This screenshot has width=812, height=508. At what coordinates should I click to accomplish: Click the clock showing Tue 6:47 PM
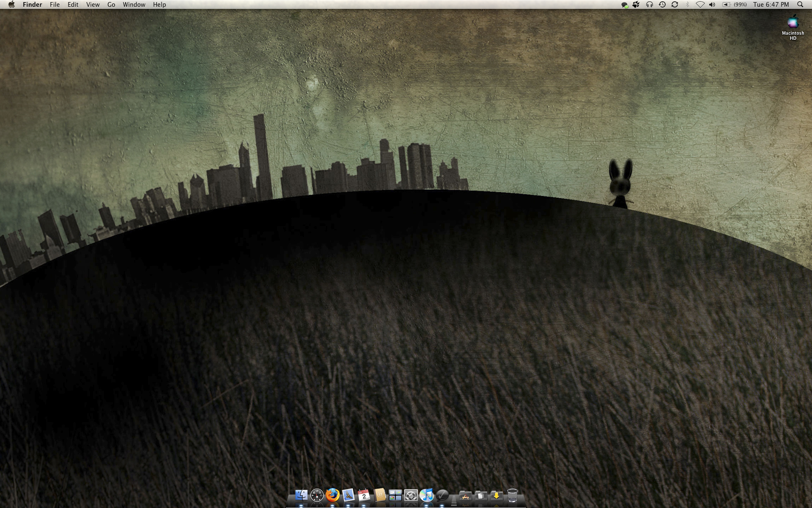pyautogui.click(x=771, y=5)
